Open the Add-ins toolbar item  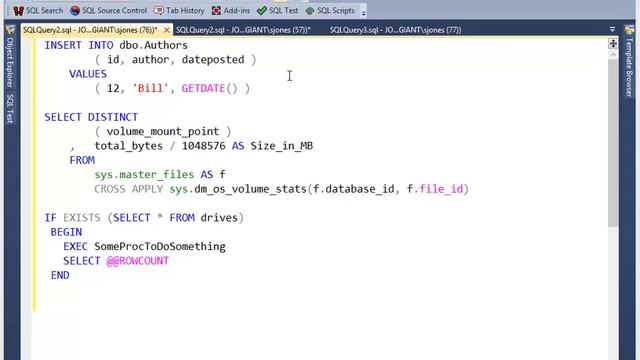(231, 11)
